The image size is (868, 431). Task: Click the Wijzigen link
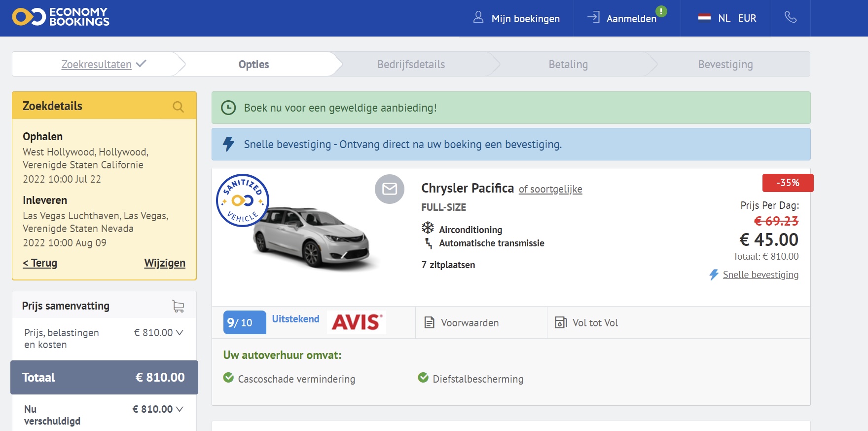(x=165, y=263)
